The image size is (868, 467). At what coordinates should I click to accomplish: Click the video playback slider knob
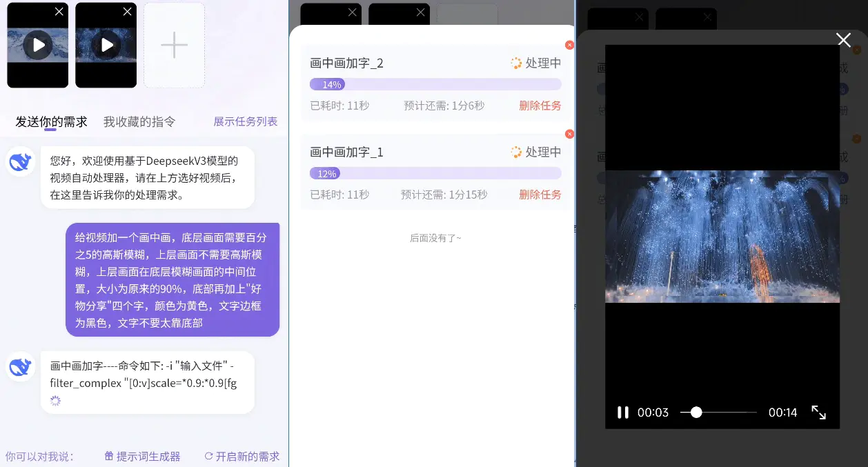[696, 412]
